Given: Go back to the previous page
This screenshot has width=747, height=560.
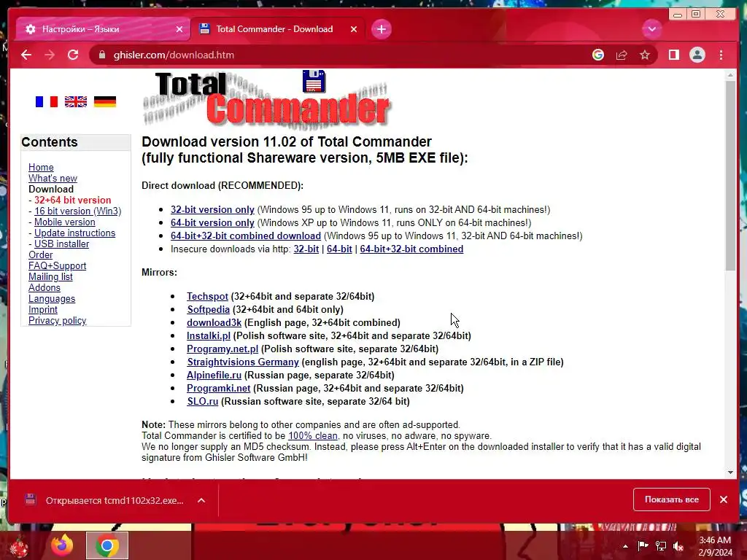Looking at the screenshot, I should click(26, 55).
